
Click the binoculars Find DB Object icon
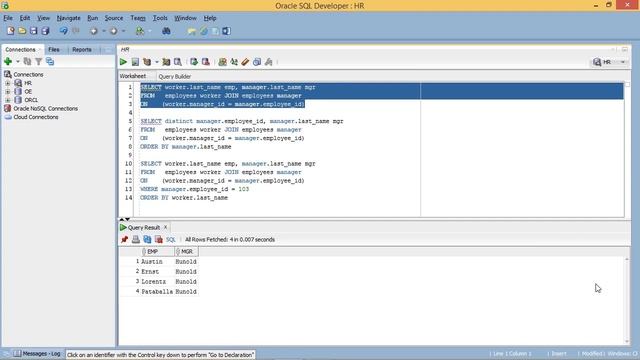[166, 31]
